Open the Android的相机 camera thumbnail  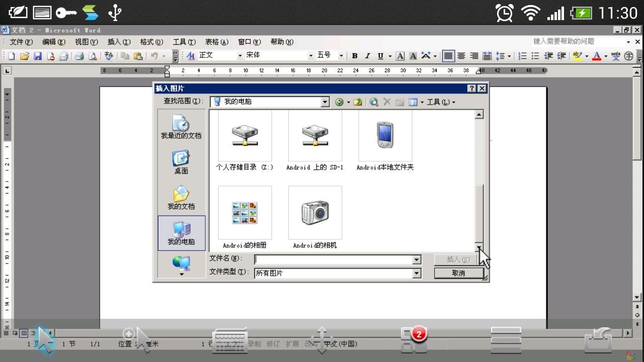(315, 213)
